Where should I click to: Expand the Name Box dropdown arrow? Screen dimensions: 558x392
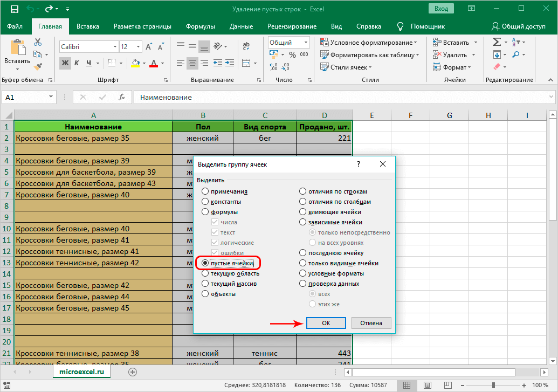[x=51, y=97]
